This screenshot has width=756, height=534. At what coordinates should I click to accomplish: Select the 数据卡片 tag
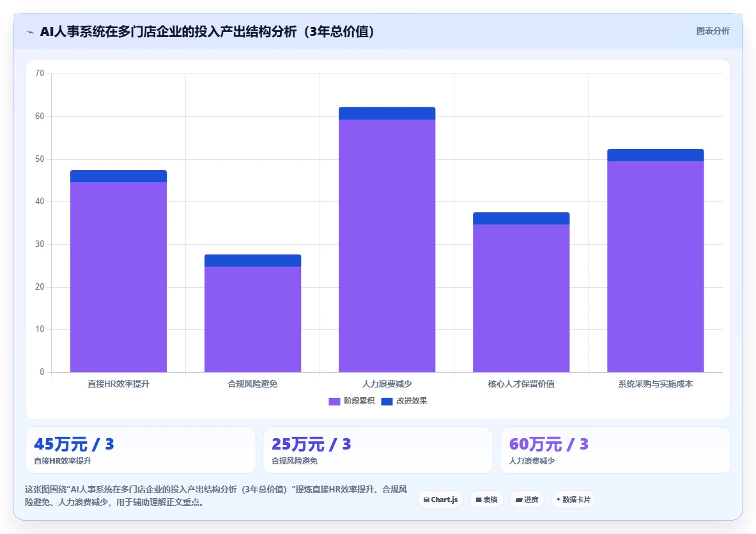coord(573,499)
